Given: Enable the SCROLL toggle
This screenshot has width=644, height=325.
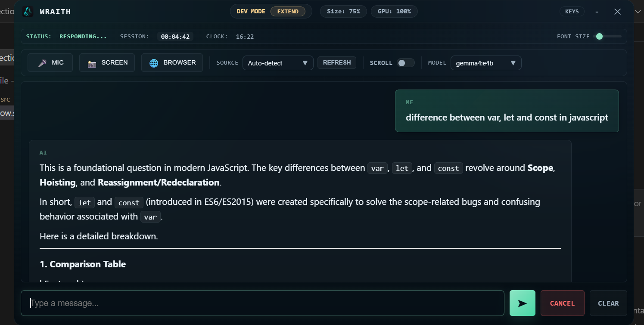Looking at the screenshot, I should pos(405,62).
